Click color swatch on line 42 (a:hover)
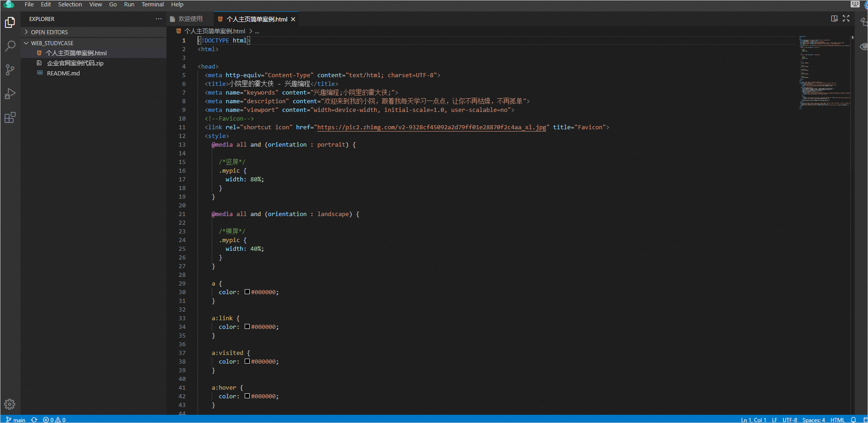 247,396
